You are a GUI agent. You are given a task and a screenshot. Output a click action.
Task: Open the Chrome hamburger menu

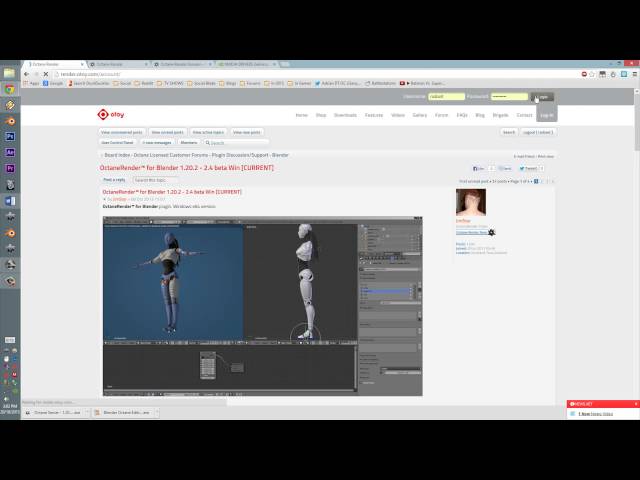point(635,74)
